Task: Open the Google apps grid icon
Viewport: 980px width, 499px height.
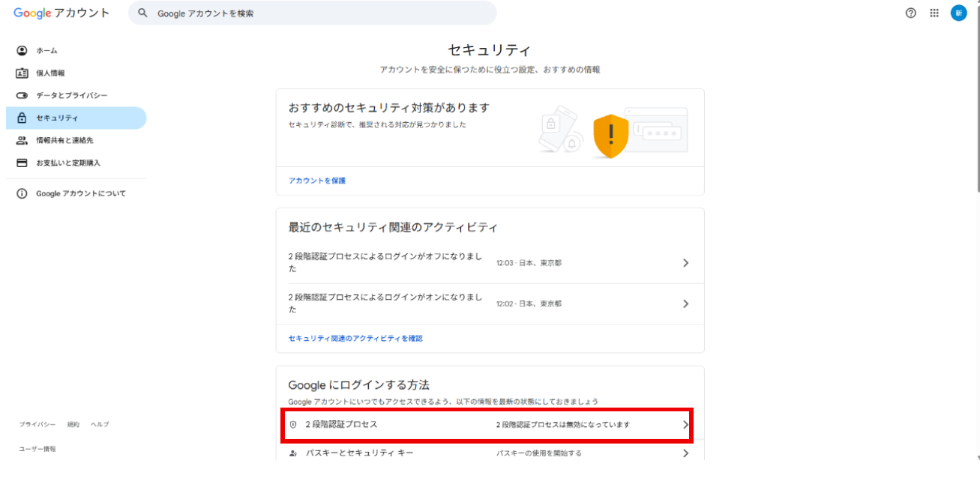Action: click(x=934, y=13)
